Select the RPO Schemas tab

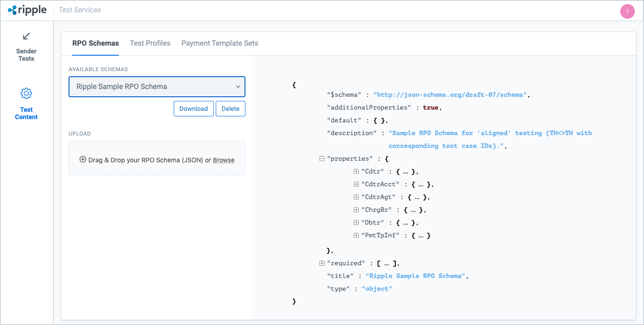(x=96, y=43)
